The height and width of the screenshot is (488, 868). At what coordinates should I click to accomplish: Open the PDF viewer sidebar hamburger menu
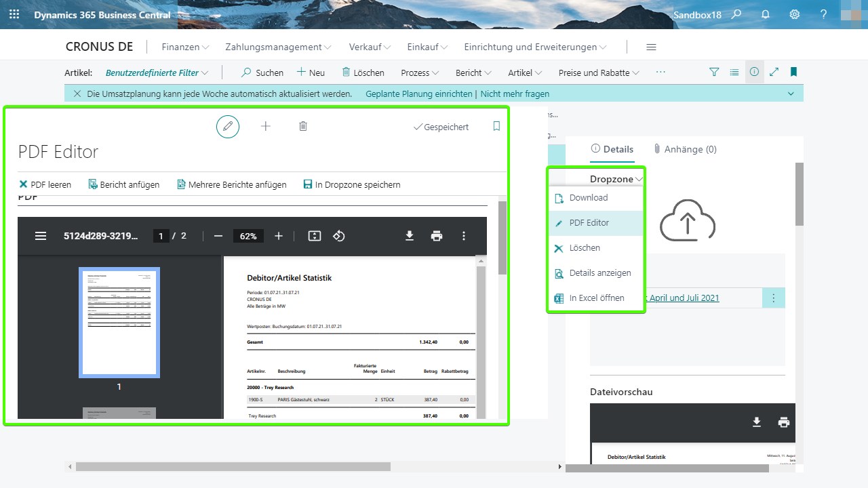[41, 236]
